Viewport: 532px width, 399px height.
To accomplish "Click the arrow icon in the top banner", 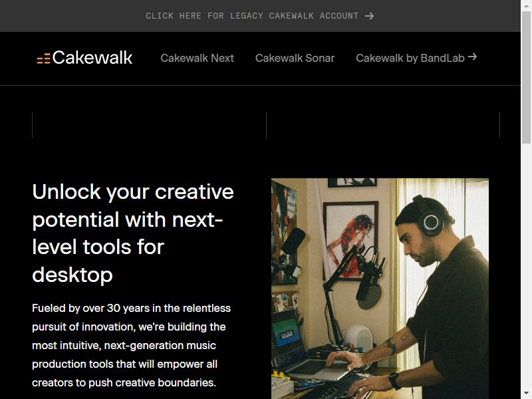I will point(370,16).
